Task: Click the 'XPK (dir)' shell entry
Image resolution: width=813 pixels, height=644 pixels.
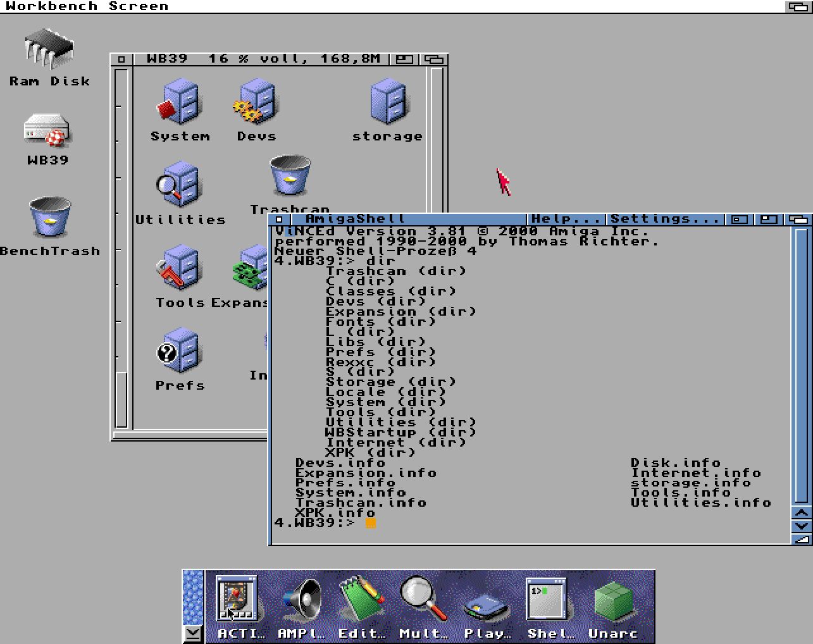Action: [x=371, y=453]
